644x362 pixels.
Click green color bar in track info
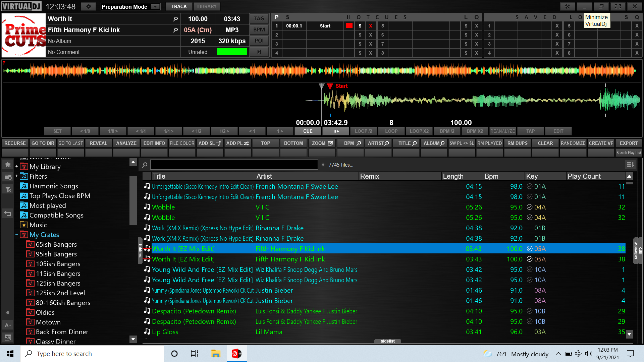pyautogui.click(x=232, y=52)
